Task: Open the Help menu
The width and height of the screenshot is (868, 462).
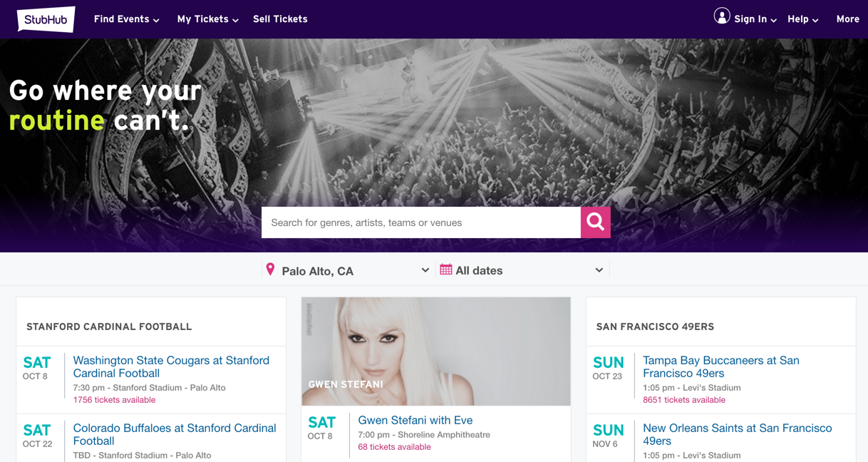Action: click(x=802, y=19)
